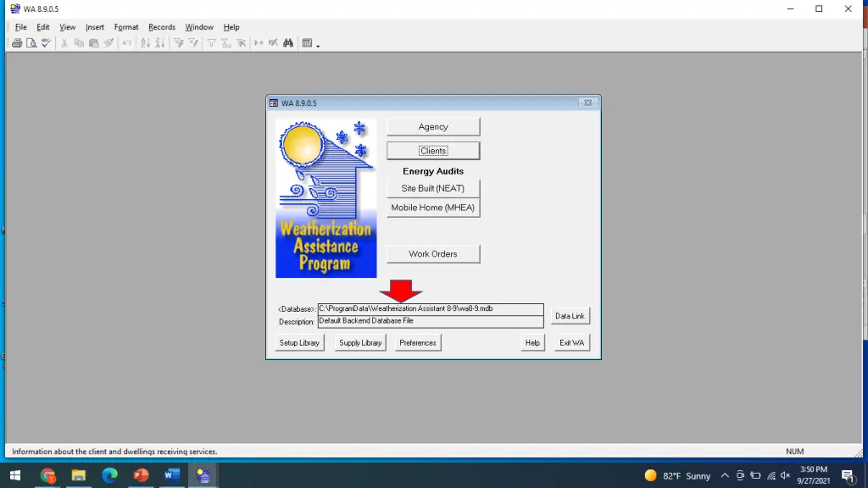Screen dimensions: 868x488
Task: Sort descending Z to A
Action: tap(160, 42)
